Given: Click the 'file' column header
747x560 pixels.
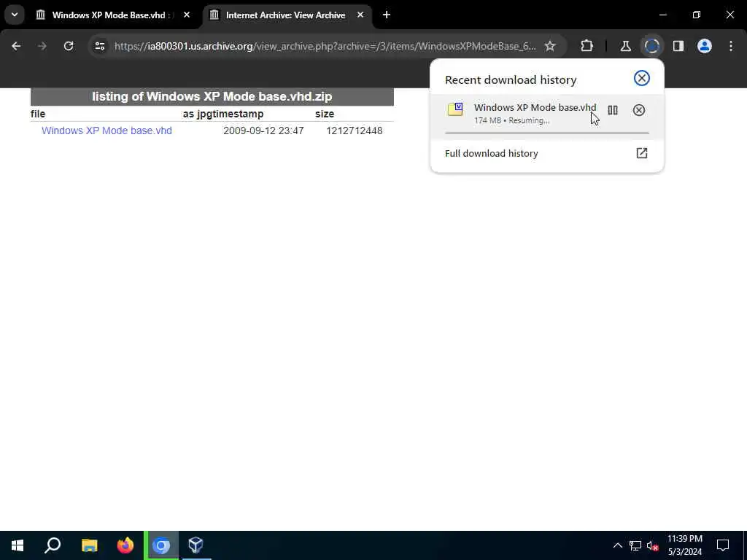Looking at the screenshot, I should [38, 114].
